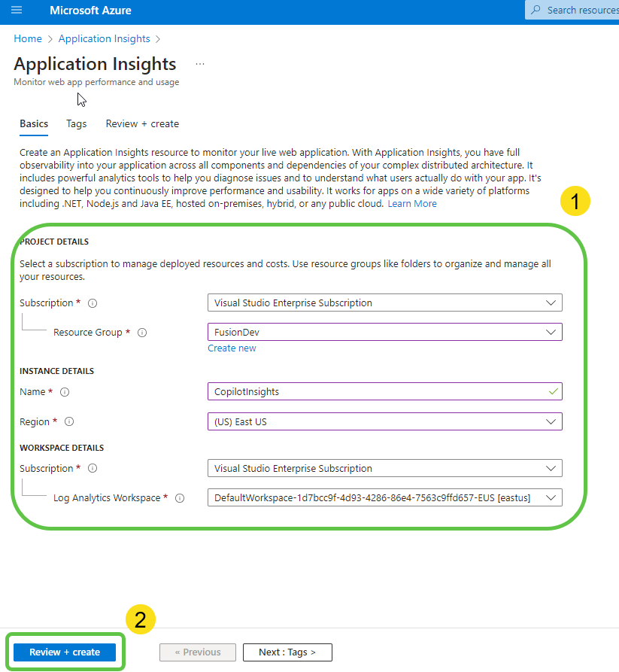Screen dimensions: 619x672
Task: Select the Review + create tab
Action: [x=142, y=123]
